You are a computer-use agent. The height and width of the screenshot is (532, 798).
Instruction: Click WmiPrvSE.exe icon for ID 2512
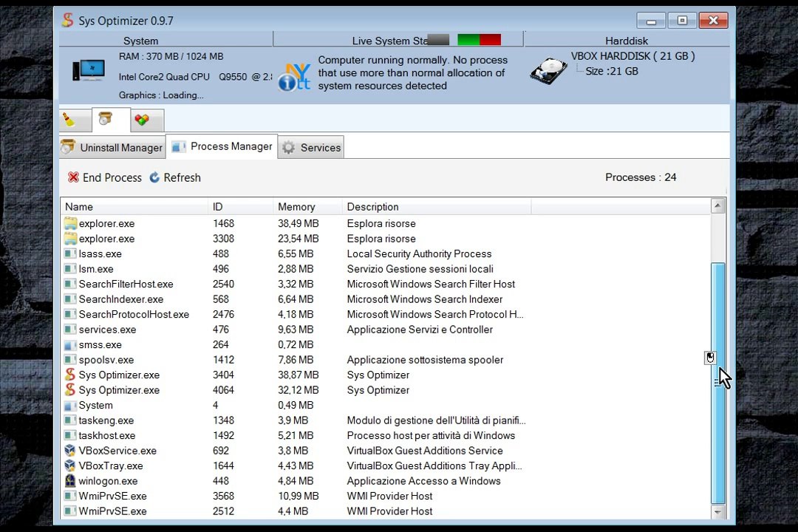click(70, 511)
